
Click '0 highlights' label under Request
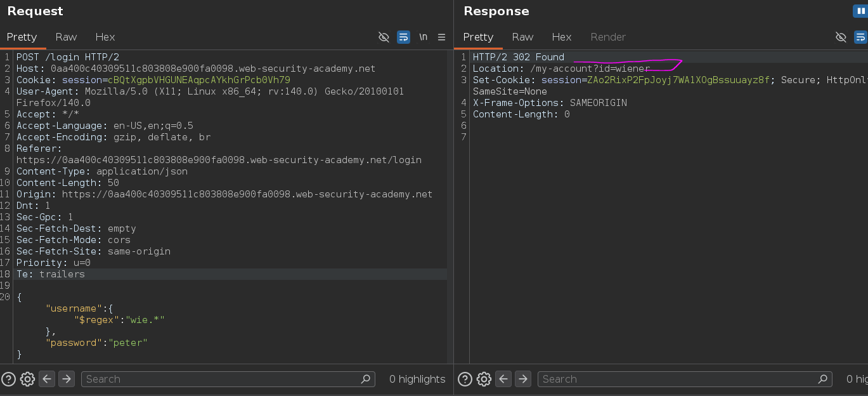pos(417,379)
